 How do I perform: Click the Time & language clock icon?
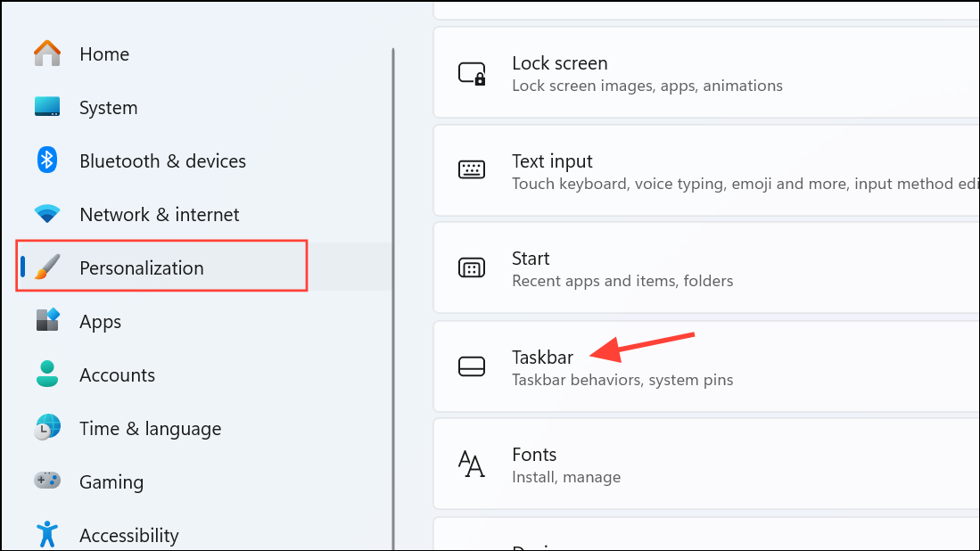click(45, 428)
